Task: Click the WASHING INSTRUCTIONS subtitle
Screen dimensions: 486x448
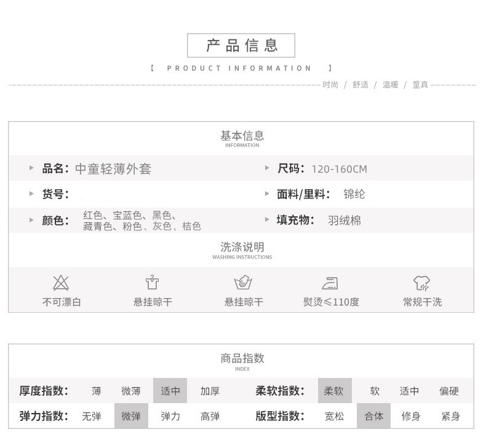Action: [242, 257]
